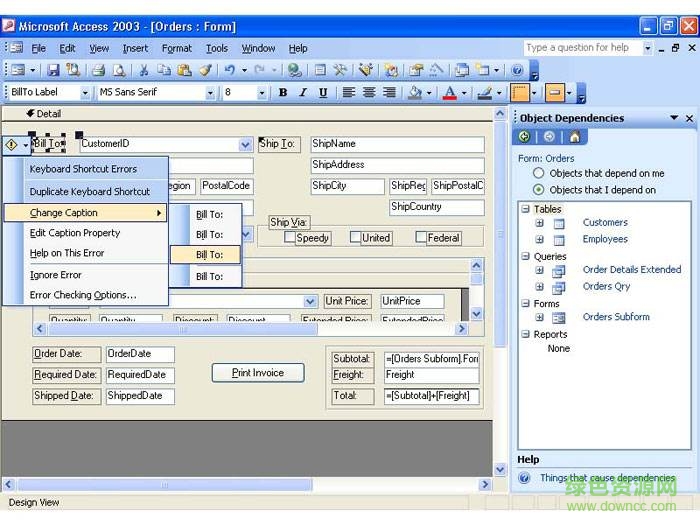
Task: Click the Undo toolbar icon
Action: click(230, 70)
